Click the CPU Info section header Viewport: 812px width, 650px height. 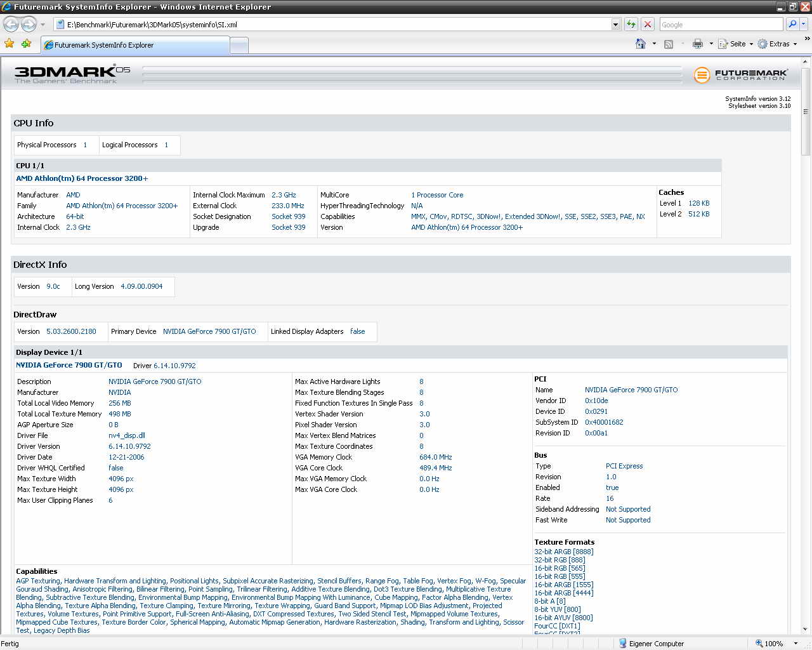401,123
